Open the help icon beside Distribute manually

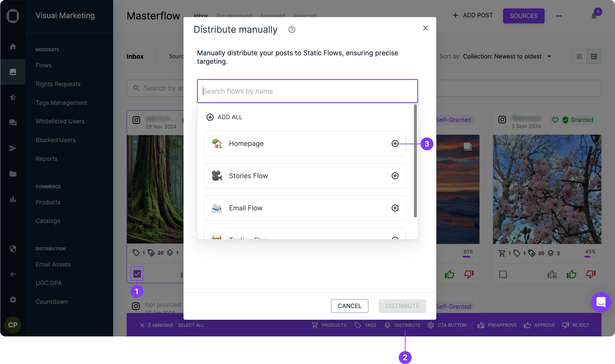coord(291,30)
